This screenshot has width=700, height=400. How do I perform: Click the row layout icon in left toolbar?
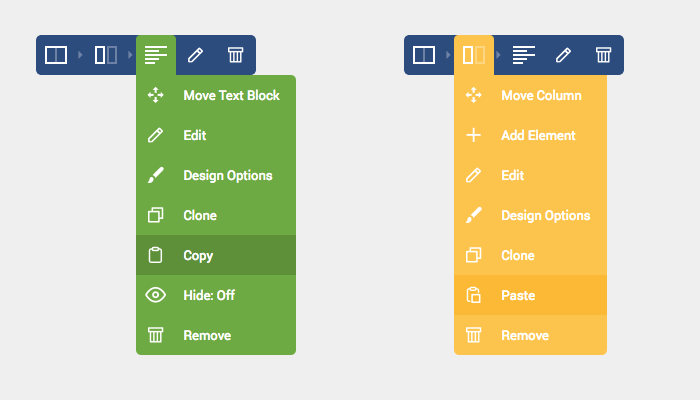[56, 55]
